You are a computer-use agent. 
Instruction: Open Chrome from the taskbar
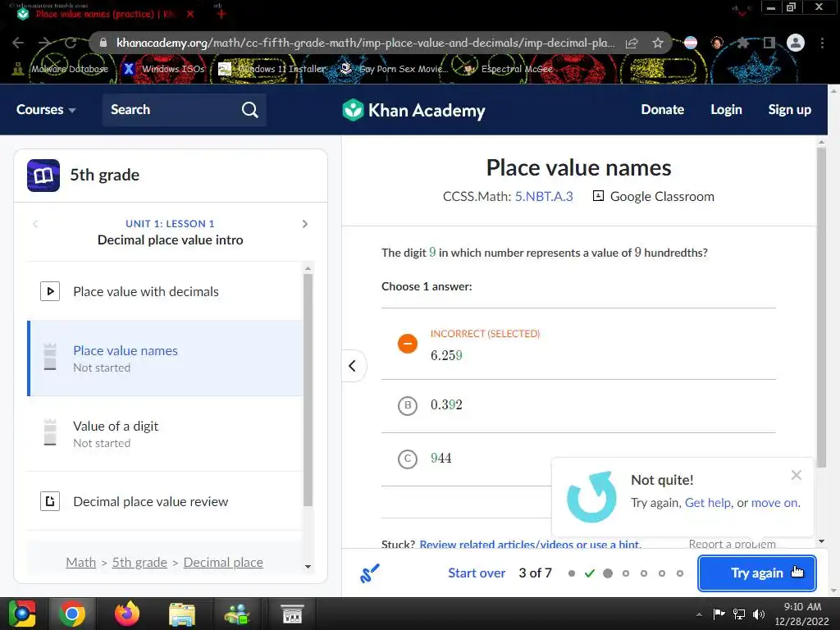pyautogui.click(x=72, y=614)
